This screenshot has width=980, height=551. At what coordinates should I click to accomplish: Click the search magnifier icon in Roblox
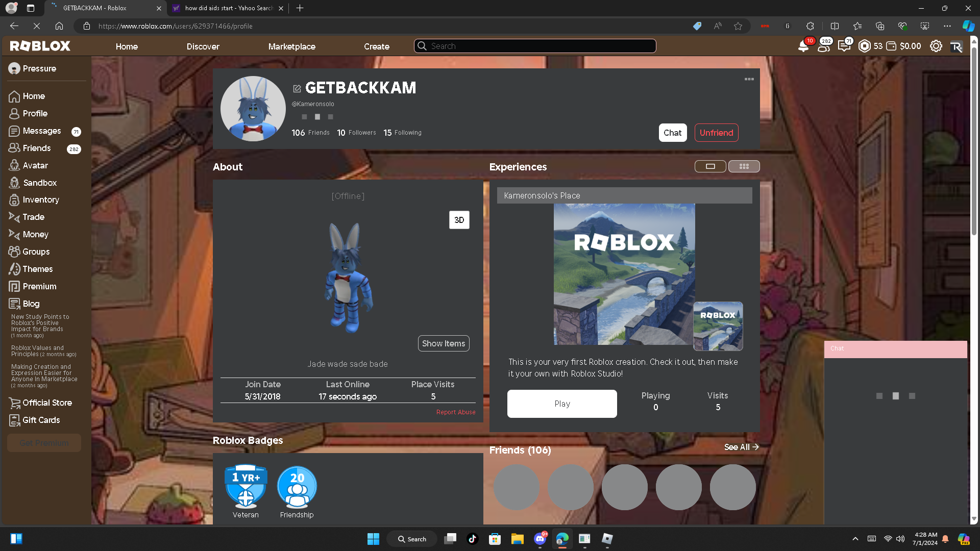click(422, 46)
